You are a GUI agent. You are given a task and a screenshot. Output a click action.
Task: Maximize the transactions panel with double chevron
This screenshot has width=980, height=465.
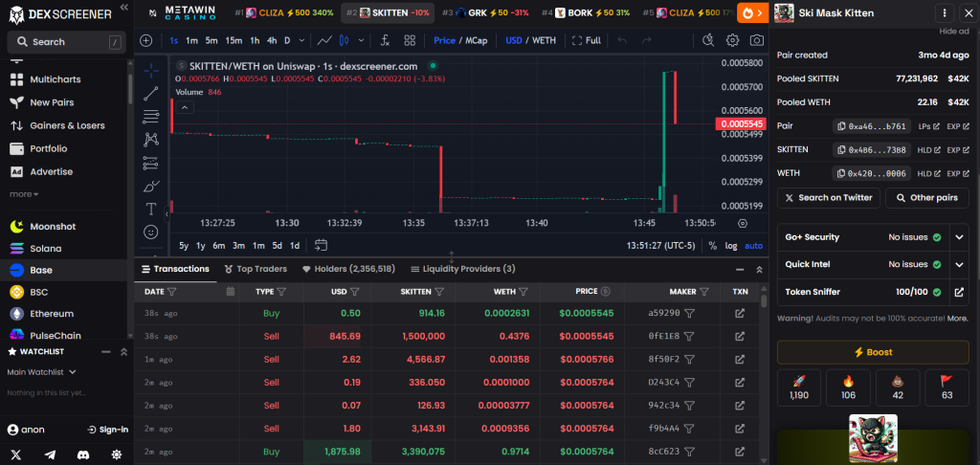tap(759, 270)
